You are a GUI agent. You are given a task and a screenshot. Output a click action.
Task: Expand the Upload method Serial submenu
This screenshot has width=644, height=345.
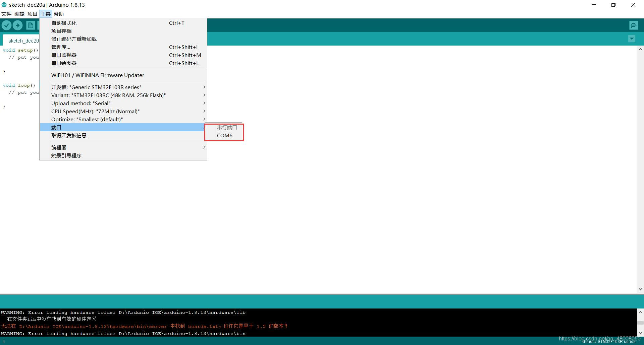tap(123, 103)
